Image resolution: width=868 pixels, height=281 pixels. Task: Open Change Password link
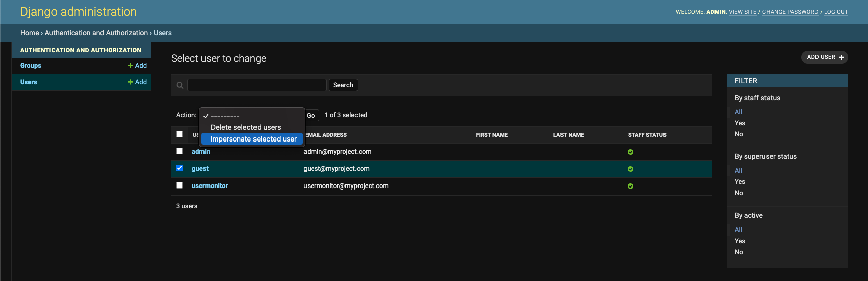[x=790, y=12]
